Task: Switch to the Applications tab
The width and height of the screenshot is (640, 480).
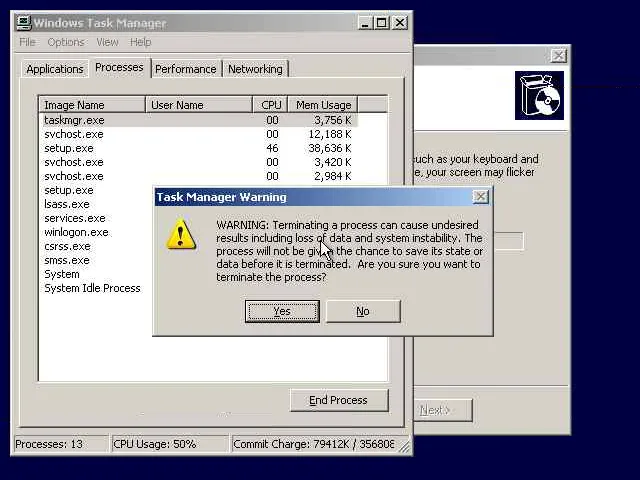Action: 55,69
